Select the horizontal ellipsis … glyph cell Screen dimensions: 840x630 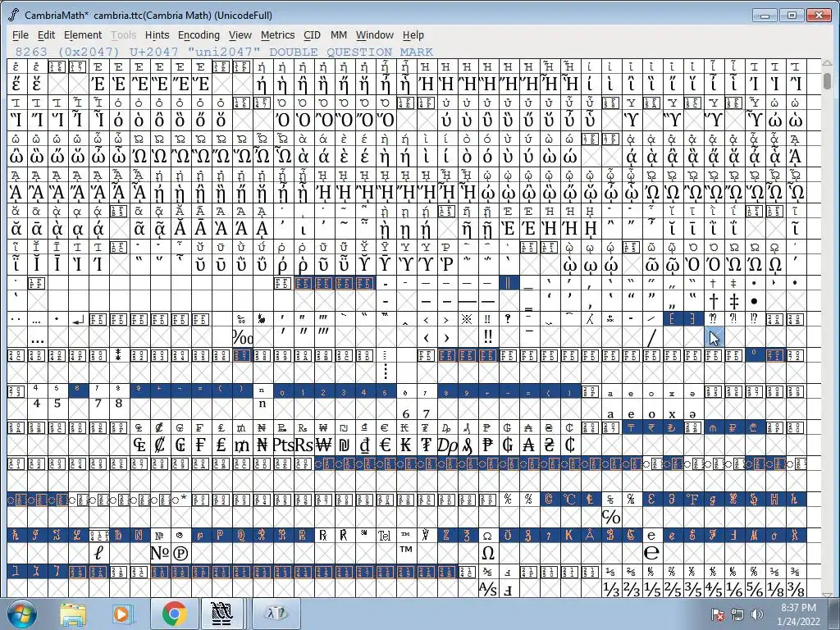tap(36, 337)
